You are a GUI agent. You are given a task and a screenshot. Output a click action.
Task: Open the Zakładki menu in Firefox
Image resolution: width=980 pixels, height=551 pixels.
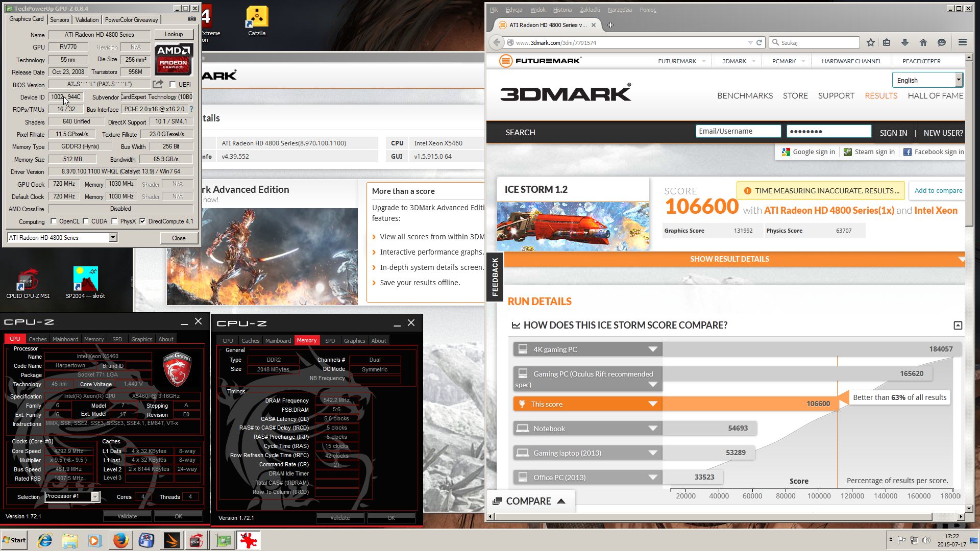tap(590, 10)
